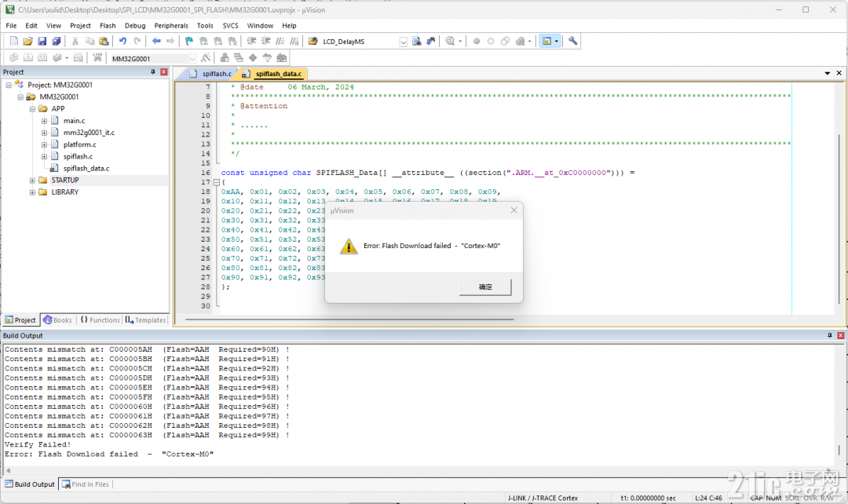This screenshot has width=848, height=504.
Task: Start debug session with the magnifier icon
Action: (x=450, y=41)
